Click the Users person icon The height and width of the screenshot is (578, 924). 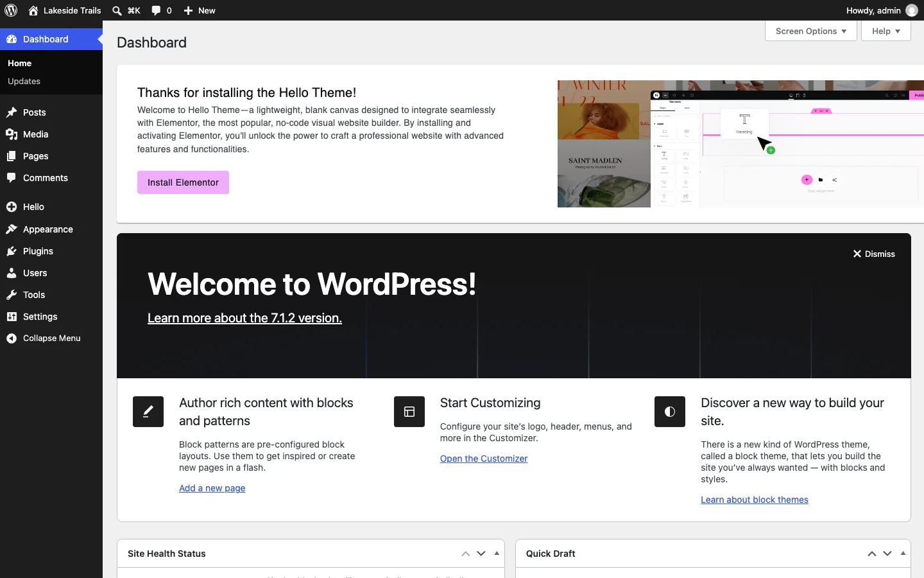coord(12,273)
